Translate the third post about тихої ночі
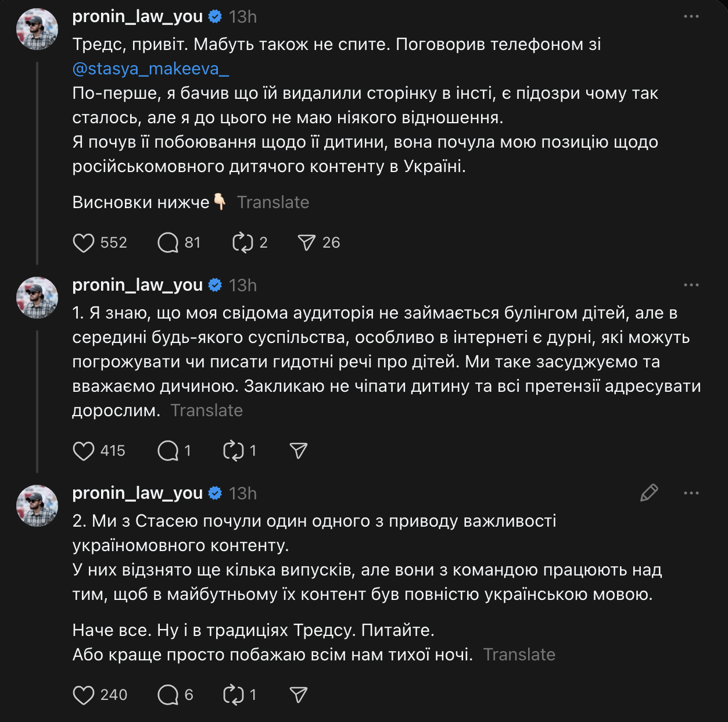 (x=519, y=655)
